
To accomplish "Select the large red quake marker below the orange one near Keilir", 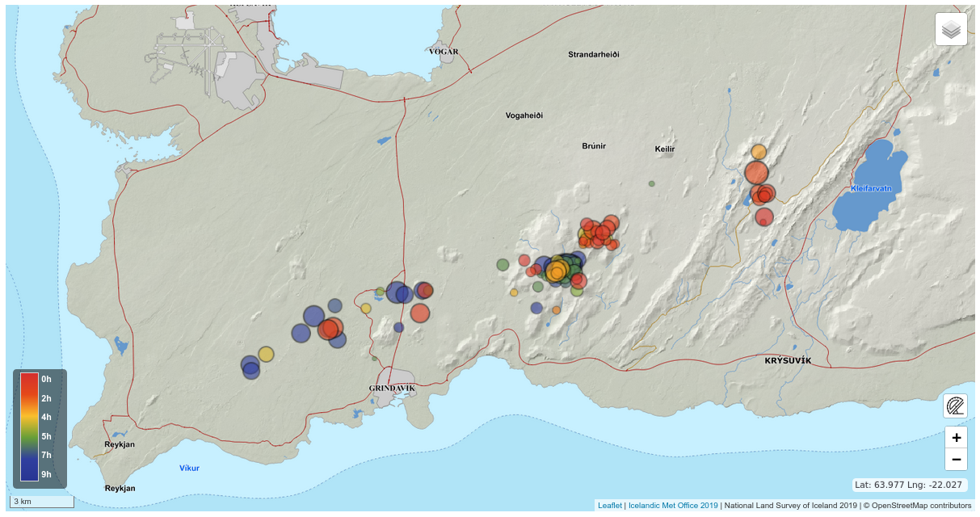I will [756, 173].
